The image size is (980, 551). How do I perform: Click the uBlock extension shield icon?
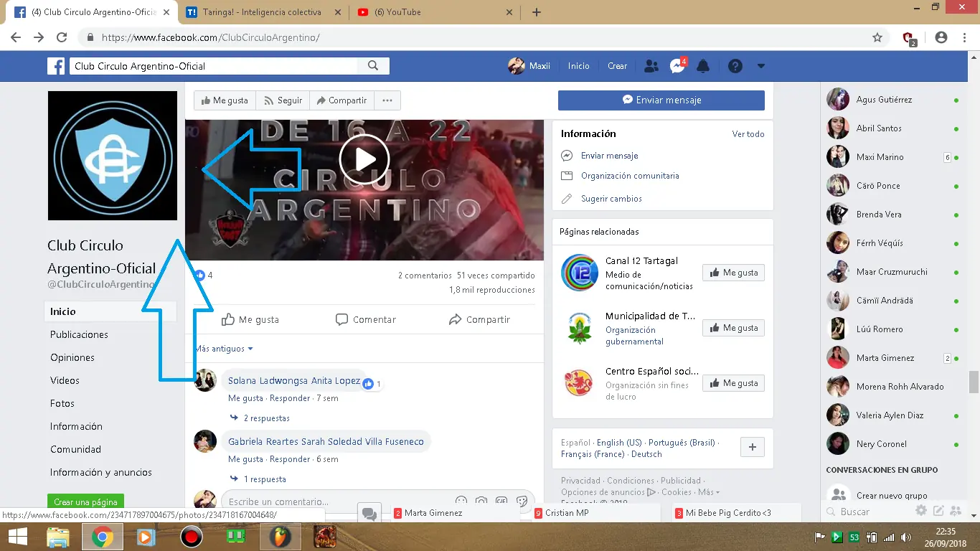(x=909, y=38)
